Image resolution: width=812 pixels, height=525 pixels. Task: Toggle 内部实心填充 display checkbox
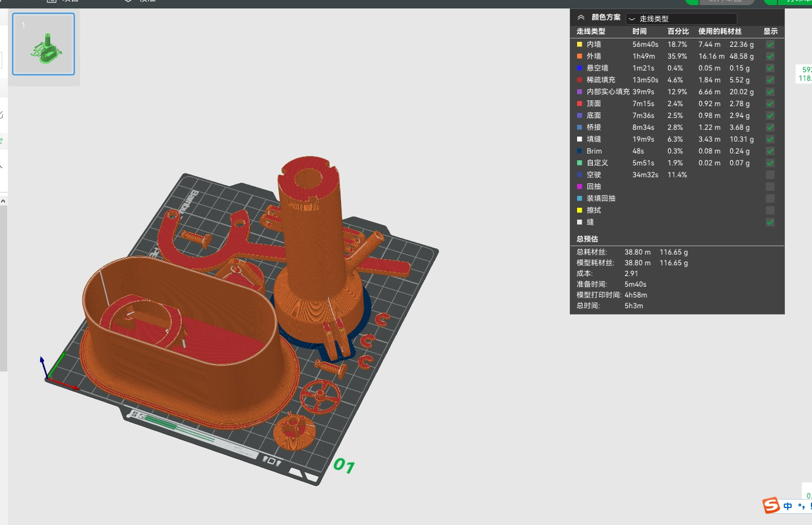770,92
